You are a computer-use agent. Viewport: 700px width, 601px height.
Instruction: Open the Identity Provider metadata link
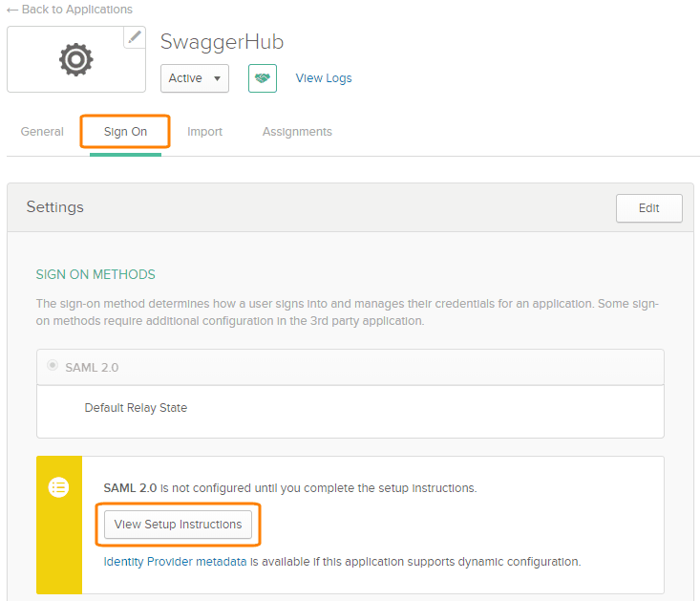pos(176,561)
